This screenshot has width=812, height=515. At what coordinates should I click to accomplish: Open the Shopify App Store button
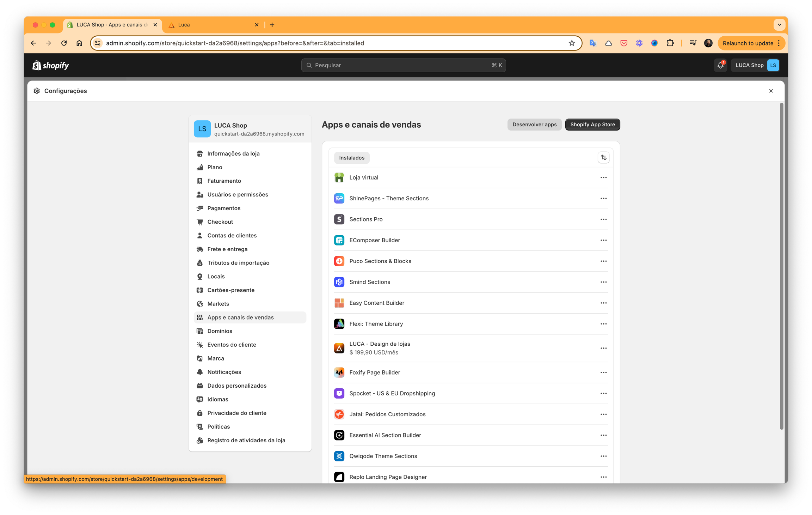(x=592, y=125)
